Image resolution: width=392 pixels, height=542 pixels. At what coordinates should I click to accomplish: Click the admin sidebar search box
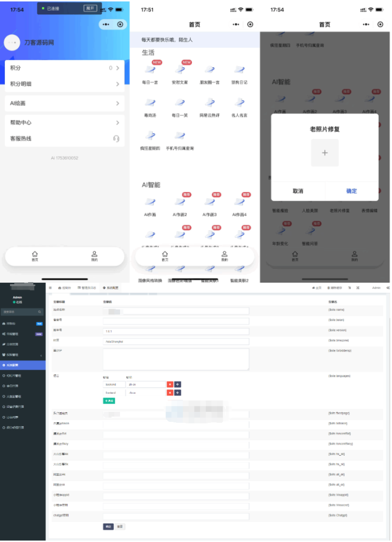[21, 312]
